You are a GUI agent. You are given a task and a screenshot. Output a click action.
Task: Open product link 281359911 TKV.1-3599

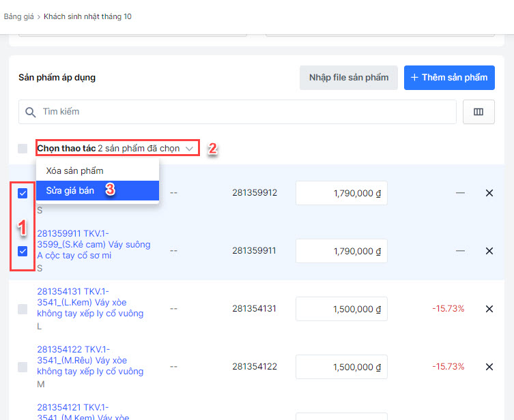click(94, 245)
